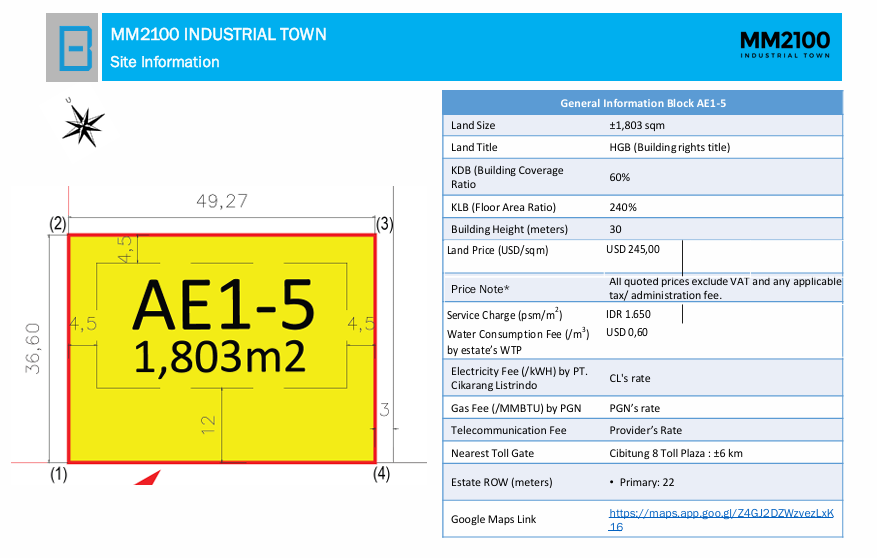Select the General Information Block AE1-5 header

coord(643,103)
